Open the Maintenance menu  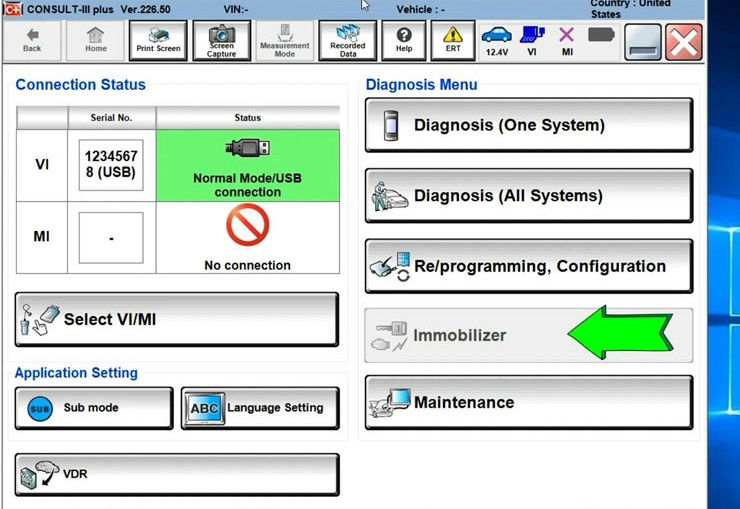pos(529,402)
